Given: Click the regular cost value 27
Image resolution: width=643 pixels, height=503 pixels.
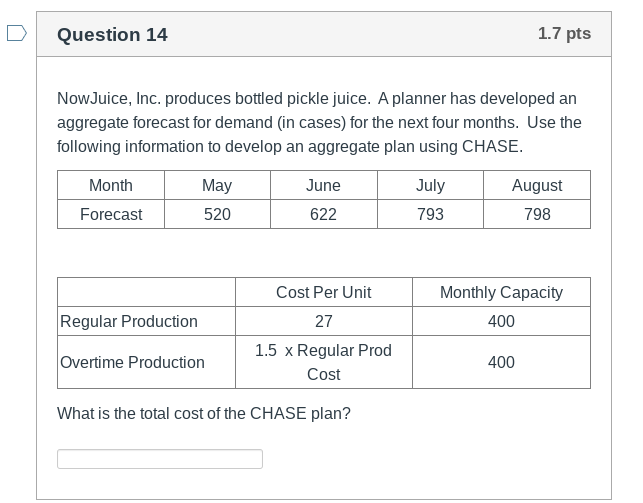Looking at the screenshot, I should (x=323, y=321).
